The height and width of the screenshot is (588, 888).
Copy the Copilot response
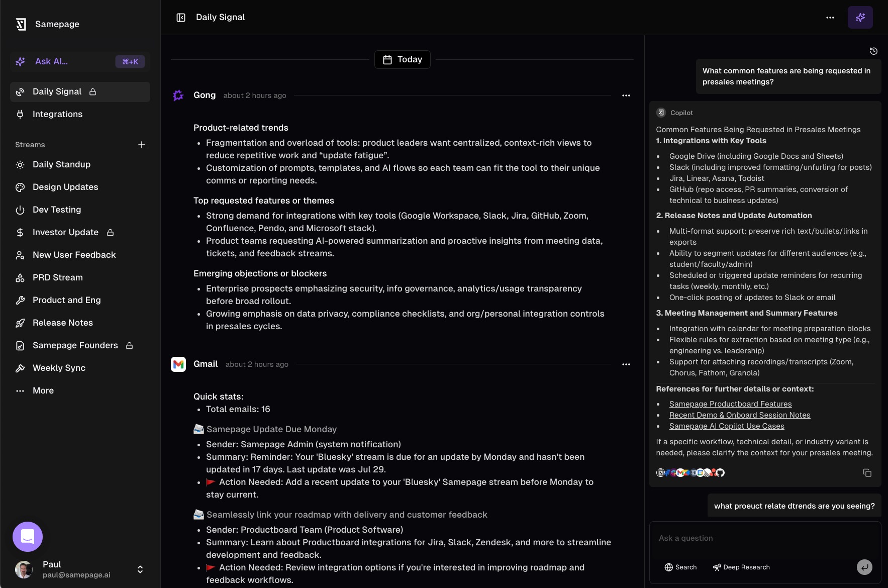867,473
